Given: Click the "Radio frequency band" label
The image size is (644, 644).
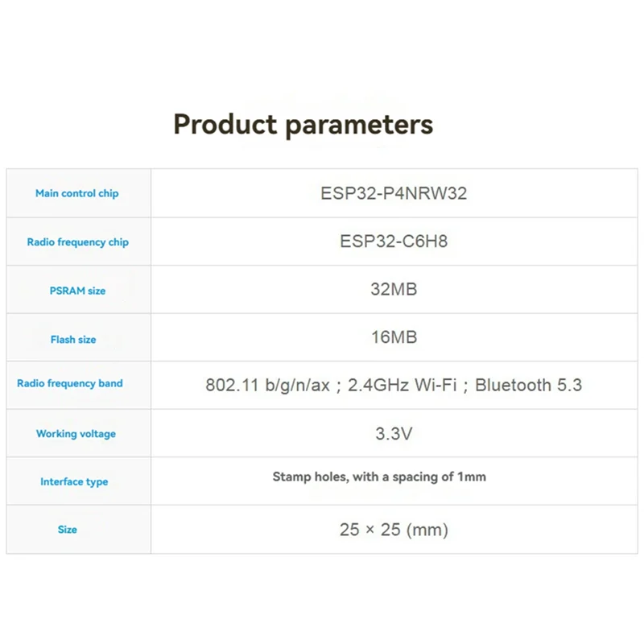Looking at the screenshot, I should pos(70,383).
